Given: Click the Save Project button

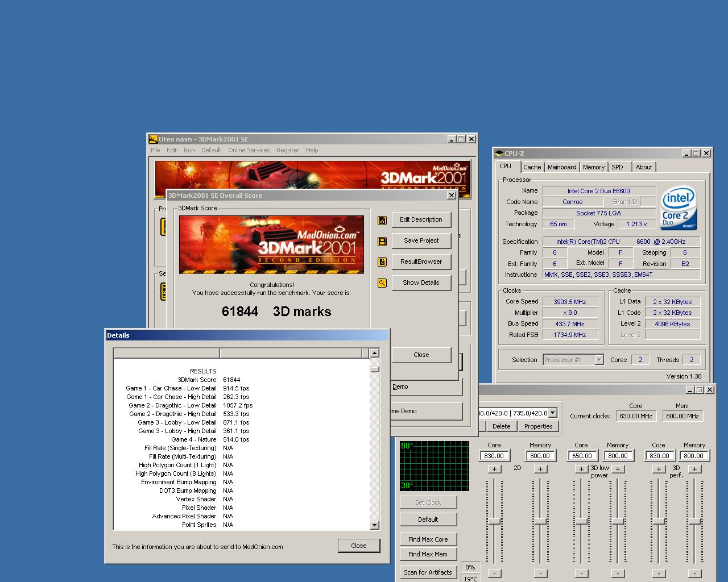Looking at the screenshot, I should pyautogui.click(x=421, y=241).
